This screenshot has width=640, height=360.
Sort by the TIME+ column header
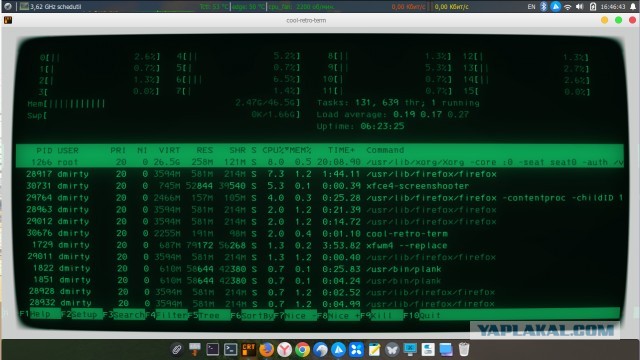pyautogui.click(x=341, y=150)
